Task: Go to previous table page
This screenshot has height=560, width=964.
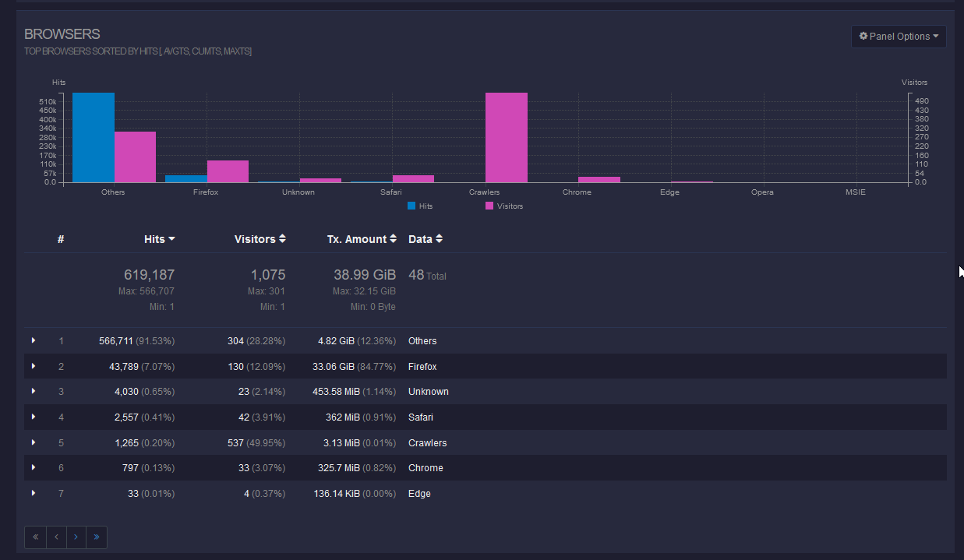Action: (x=55, y=537)
